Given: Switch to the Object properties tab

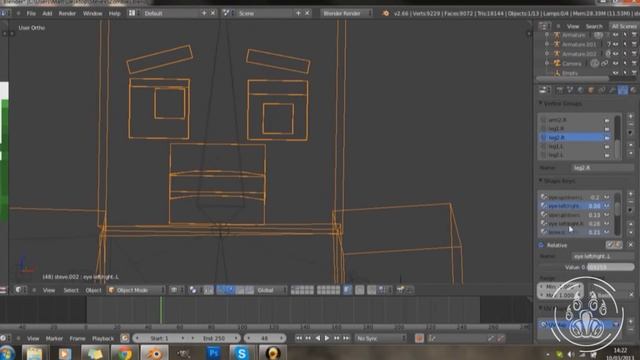Looking at the screenshot, I should pyautogui.click(x=591, y=90).
